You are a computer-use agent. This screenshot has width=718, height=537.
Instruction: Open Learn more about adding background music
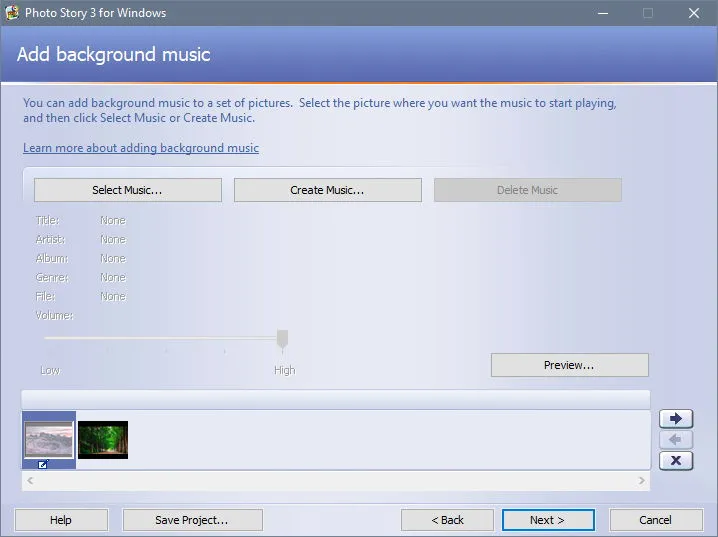coord(141,148)
